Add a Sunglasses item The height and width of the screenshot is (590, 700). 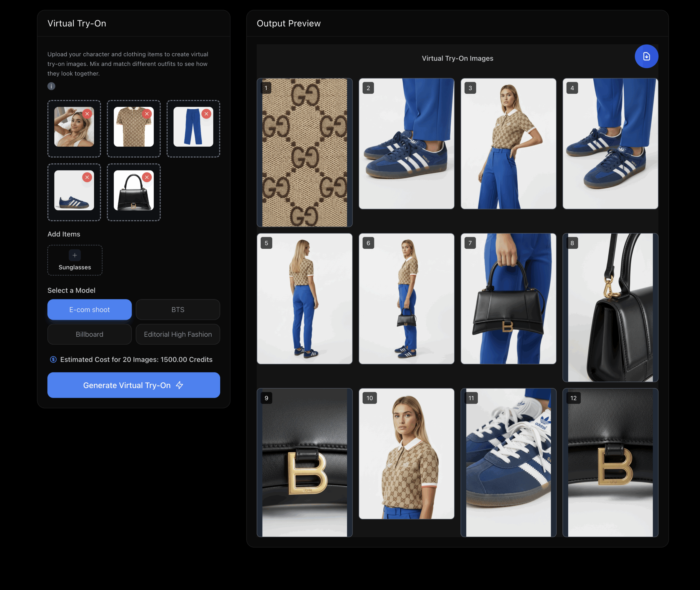pyautogui.click(x=75, y=260)
